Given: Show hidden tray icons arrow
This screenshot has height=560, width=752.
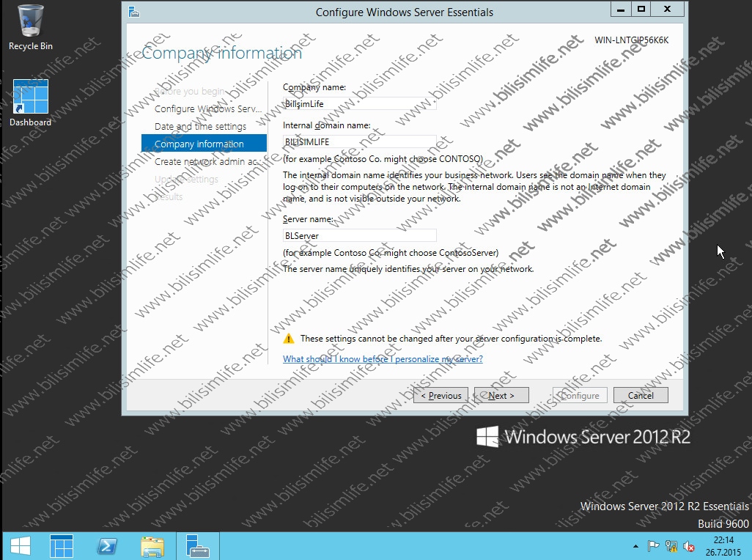Looking at the screenshot, I should click(x=635, y=546).
